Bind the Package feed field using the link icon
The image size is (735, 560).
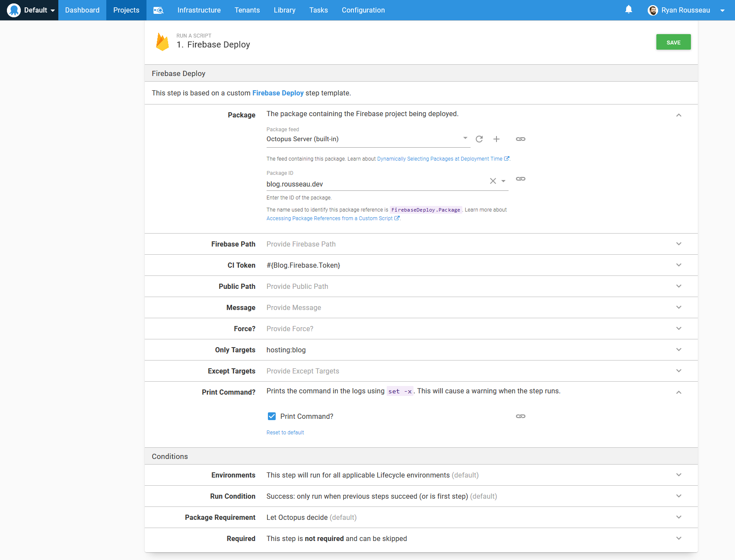click(x=520, y=139)
